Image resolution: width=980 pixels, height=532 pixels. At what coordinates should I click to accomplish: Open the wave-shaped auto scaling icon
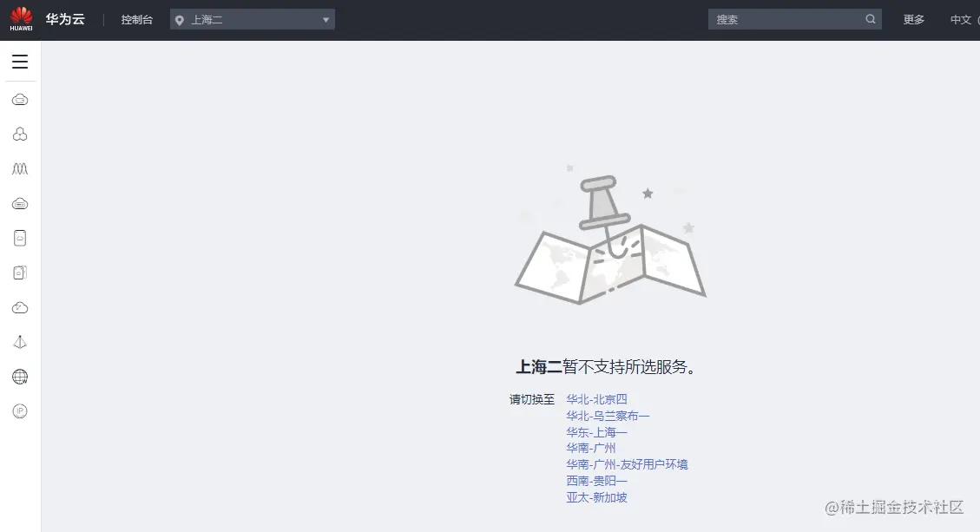pyautogui.click(x=20, y=168)
